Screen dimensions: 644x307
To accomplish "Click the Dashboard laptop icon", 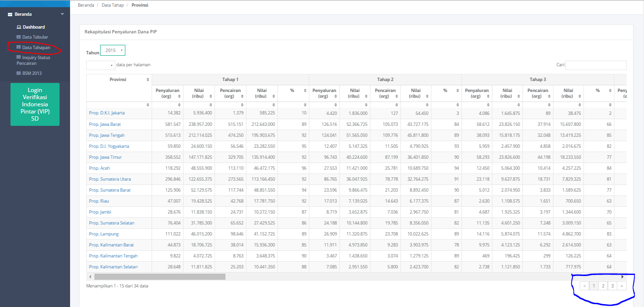I will pos(19,27).
